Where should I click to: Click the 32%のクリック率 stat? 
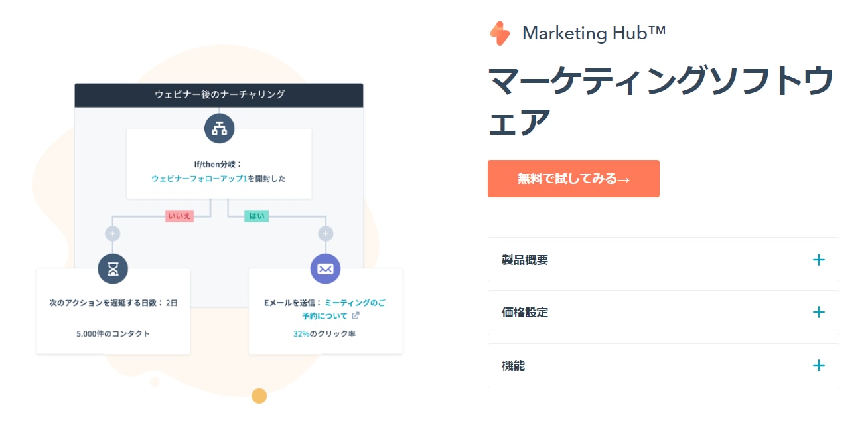(325, 334)
